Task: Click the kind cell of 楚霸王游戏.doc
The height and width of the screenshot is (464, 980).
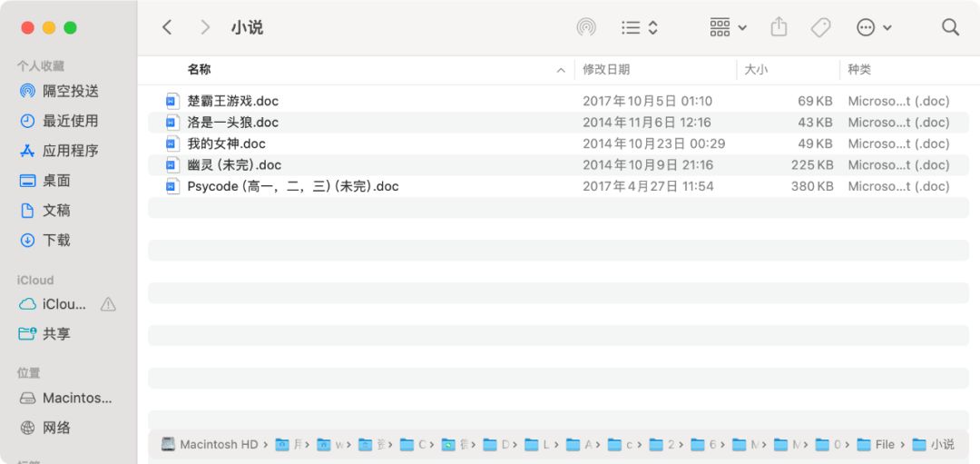Action: (x=898, y=101)
